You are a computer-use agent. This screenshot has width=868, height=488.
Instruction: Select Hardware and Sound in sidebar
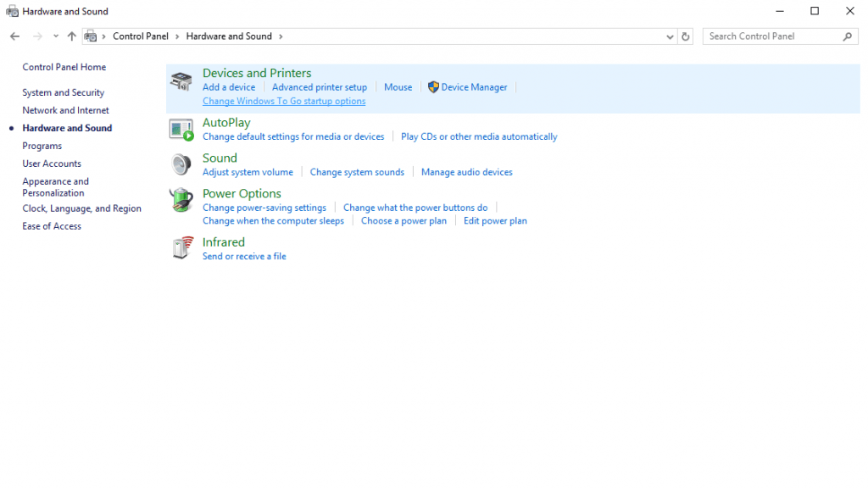[67, 128]
